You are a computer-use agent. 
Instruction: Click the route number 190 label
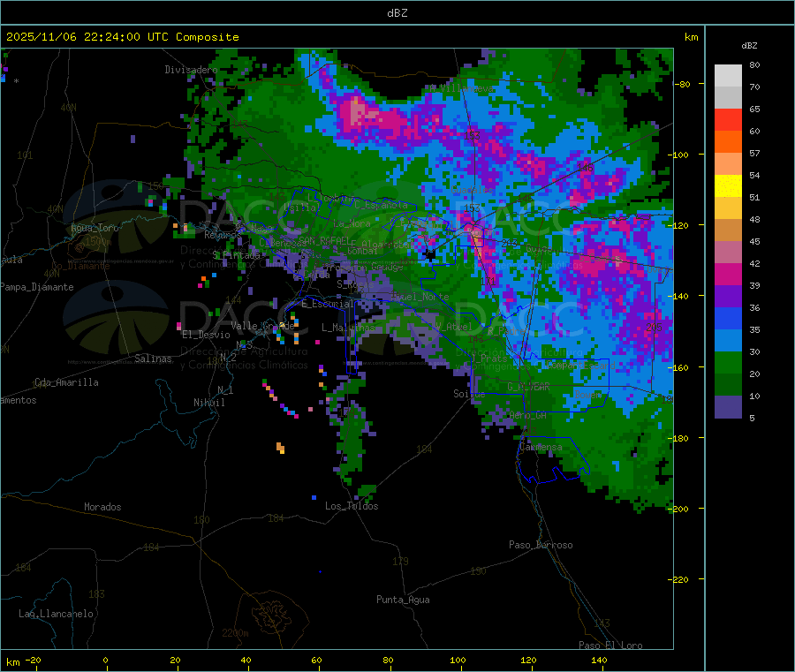pos(478,571)
